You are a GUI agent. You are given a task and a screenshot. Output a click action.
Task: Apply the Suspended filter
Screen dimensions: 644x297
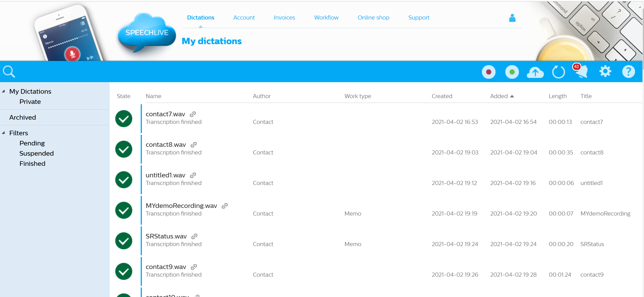coord(36,153)
